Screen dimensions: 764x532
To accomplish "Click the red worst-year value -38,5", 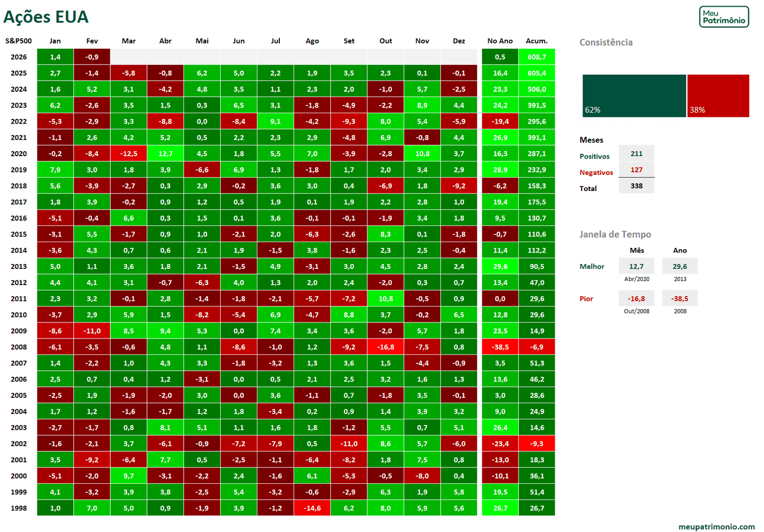I will click(x=680, y=298).
